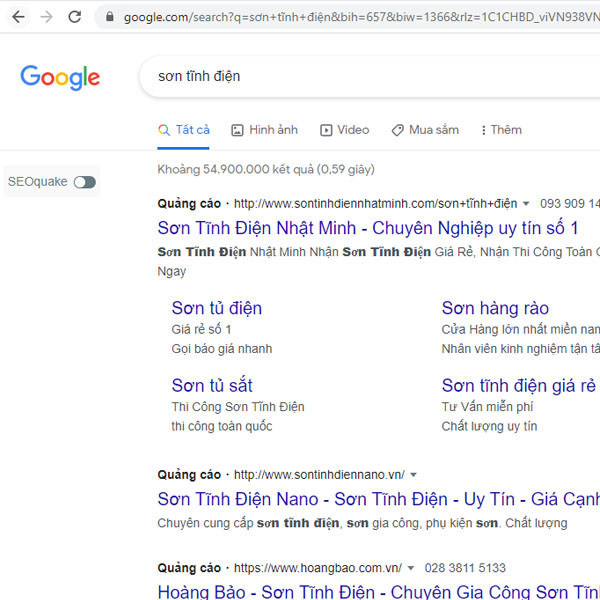
Task: Go back with the browser back arrow
Action: pos(18,17)
